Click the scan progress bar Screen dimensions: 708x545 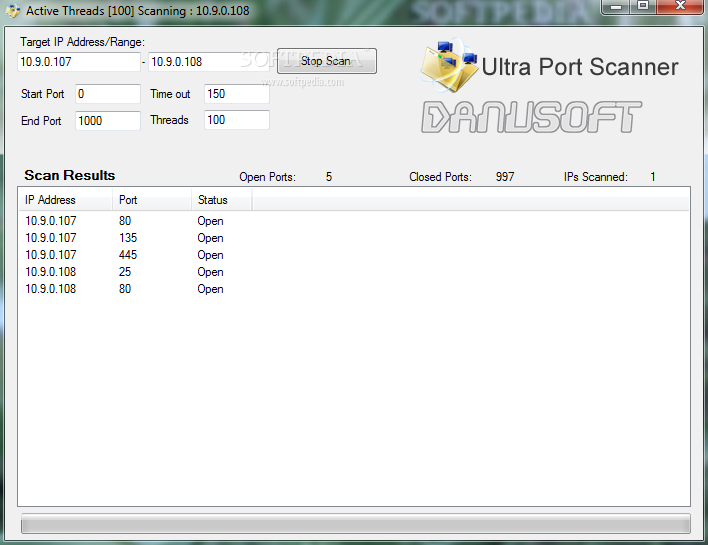click(355, 525)
